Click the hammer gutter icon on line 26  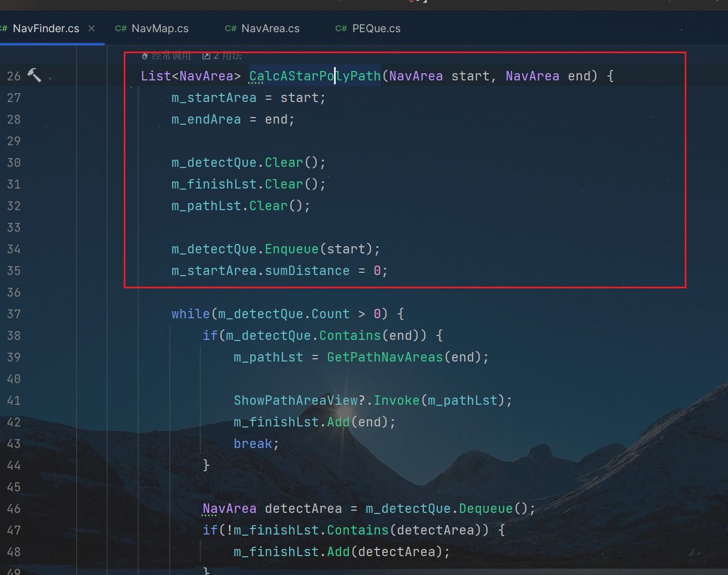[x=34, y=75]
